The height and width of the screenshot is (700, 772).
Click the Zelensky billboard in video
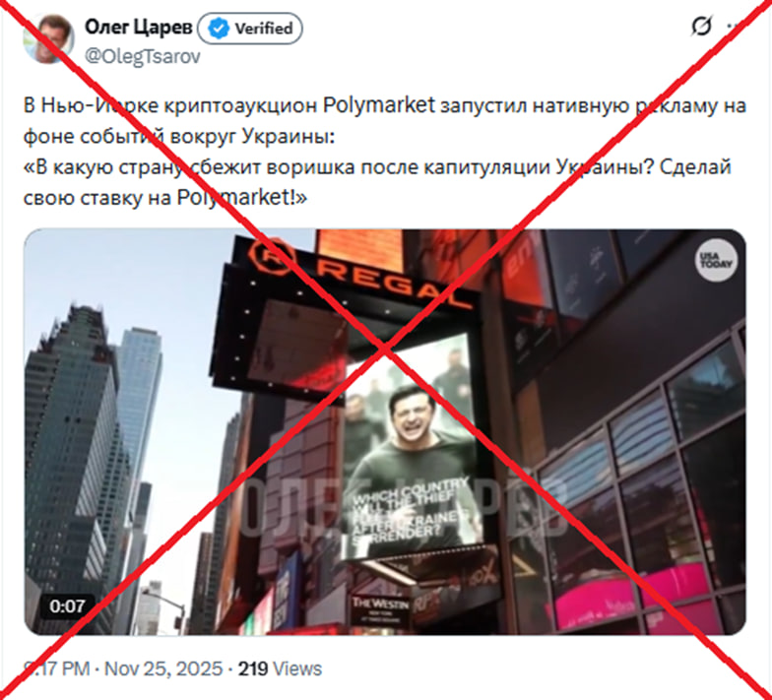pos(412,445)
